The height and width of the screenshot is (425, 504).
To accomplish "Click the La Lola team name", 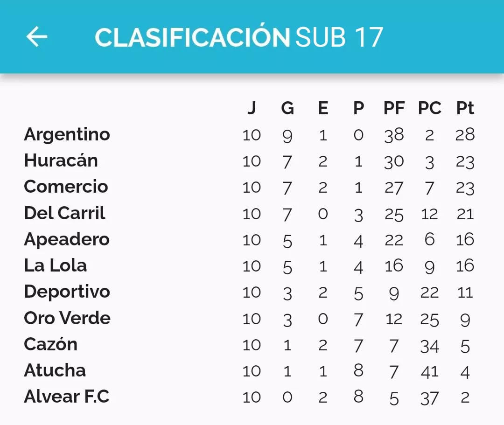I will [55, 265].
